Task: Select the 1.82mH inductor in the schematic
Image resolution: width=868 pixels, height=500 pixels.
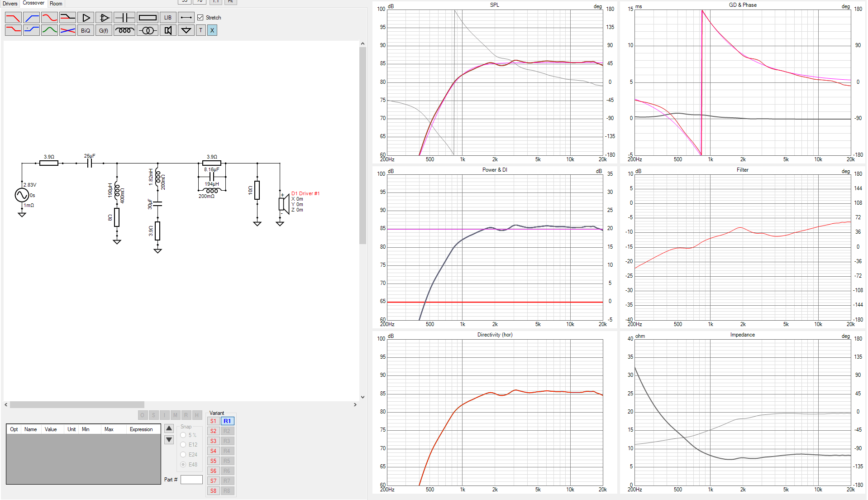Action: tap(157, 177)
